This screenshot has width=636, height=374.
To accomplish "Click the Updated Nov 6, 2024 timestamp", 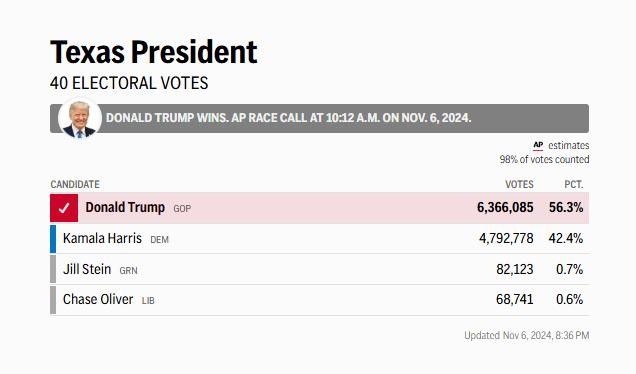I will [x=526, y=335].
